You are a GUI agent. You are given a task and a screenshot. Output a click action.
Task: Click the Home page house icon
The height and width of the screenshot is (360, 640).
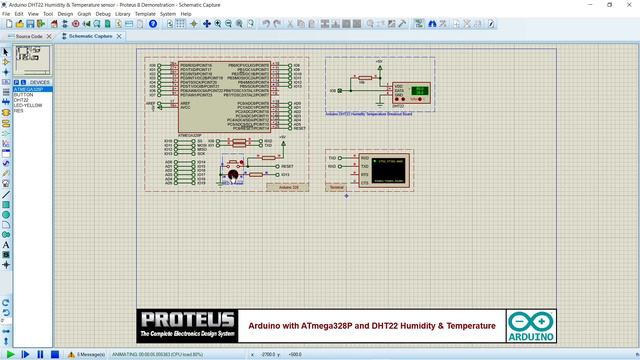pyautogui.click(x=54, y=24)
